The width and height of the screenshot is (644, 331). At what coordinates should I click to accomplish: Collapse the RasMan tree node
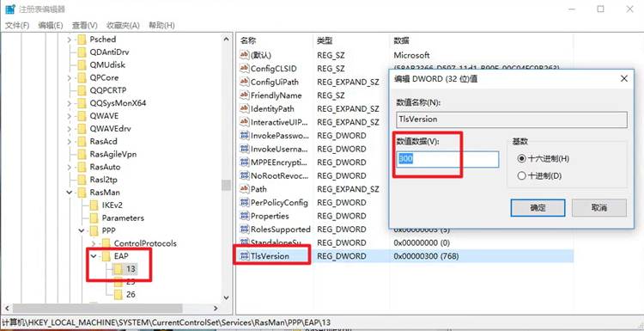pyautogui.click(x=69, y=192)
